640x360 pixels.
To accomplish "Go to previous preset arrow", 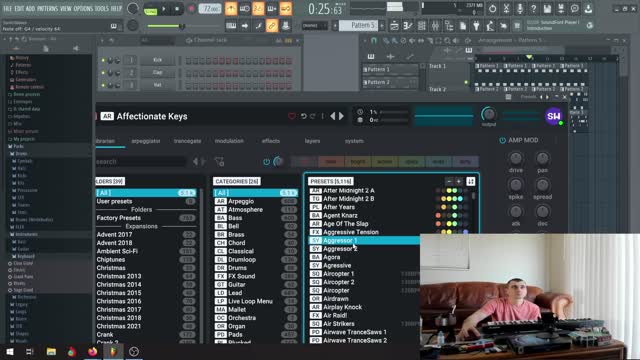I will 333,116.
